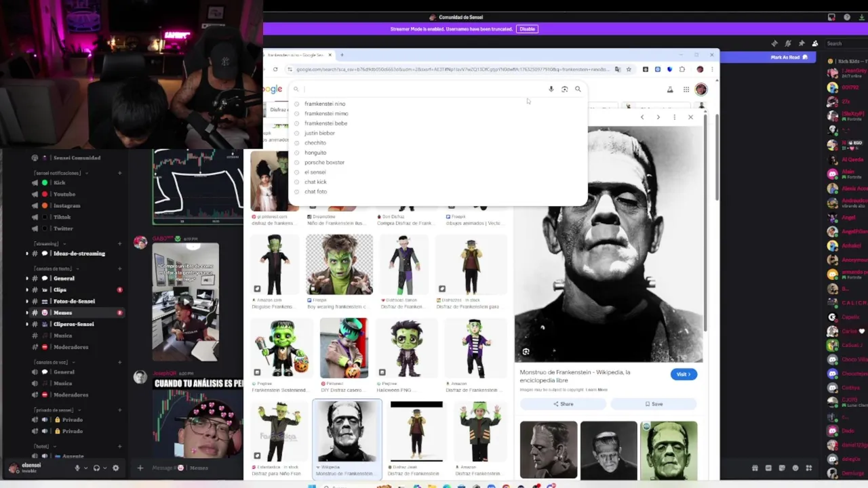868x488 pixels.
Task: Save the previewed image
Action: [654, 404]
